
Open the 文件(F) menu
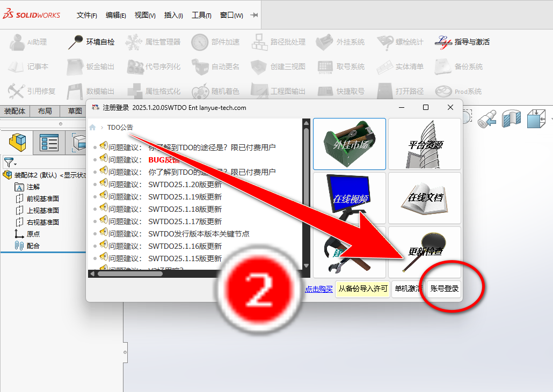pos(86,15)
